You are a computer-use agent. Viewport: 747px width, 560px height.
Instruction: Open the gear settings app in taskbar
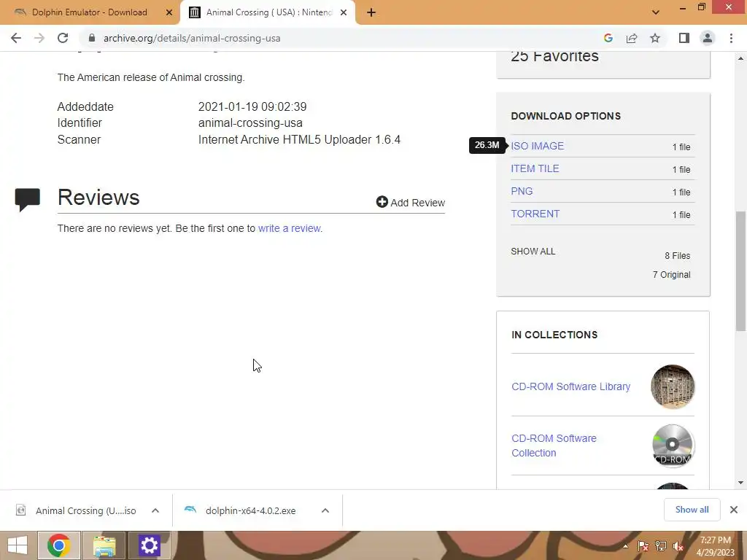pos(149,545)
